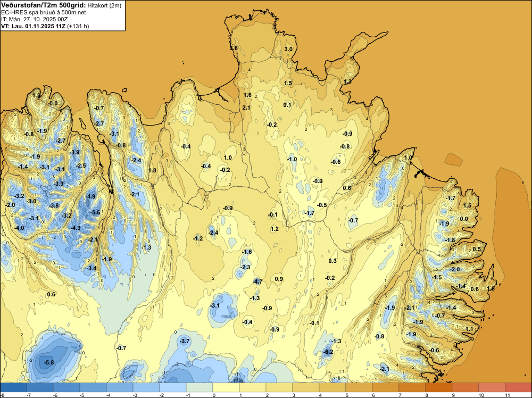This screenshot has width=532, height=398.
Task: Select the red swatch right of 11
Action: pyautogui.click(x=518, y=387)
